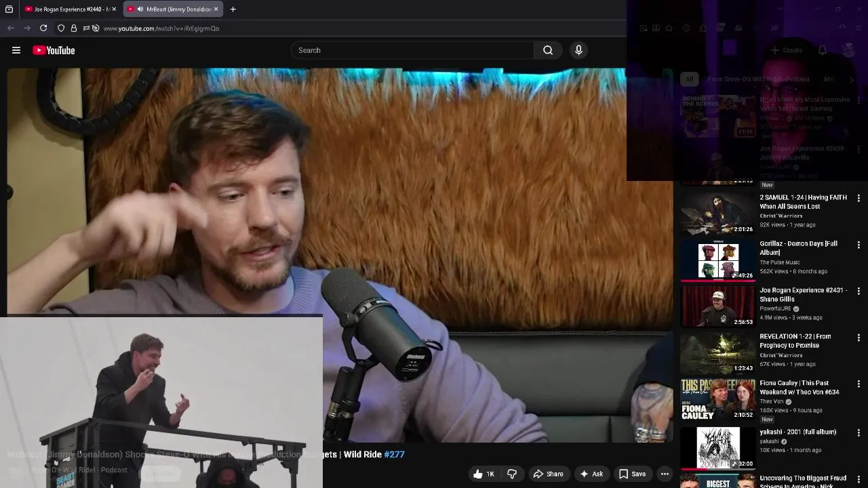Close the MrBeast (Jimmy Donaldson) tab
Image resolution: width=868 pixels, height=488 pixels.
(216, 9)
